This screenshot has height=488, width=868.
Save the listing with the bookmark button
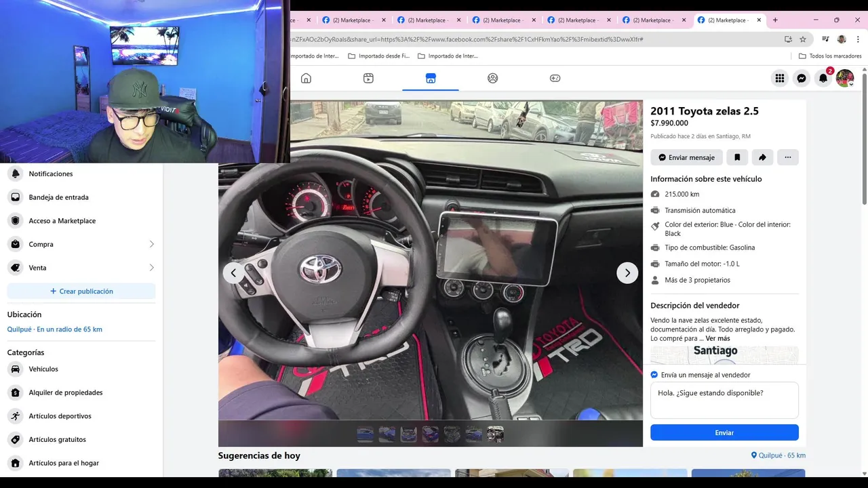[737, 157]
